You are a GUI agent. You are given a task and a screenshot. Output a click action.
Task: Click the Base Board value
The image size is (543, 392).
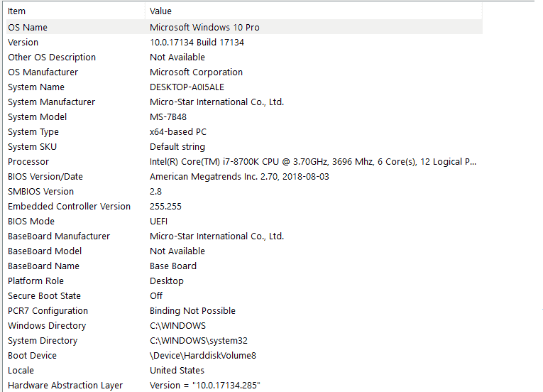173,266
